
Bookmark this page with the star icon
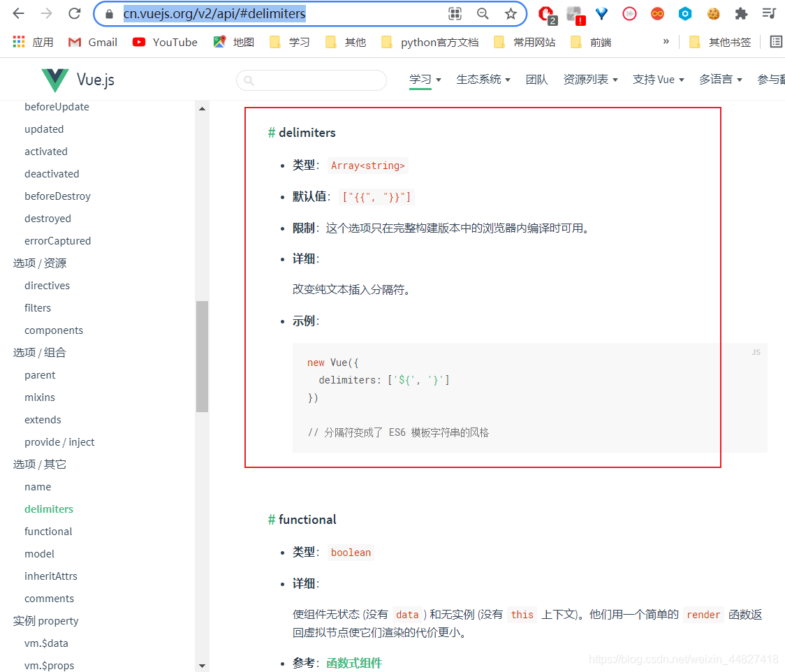click(x=511, y=13)
